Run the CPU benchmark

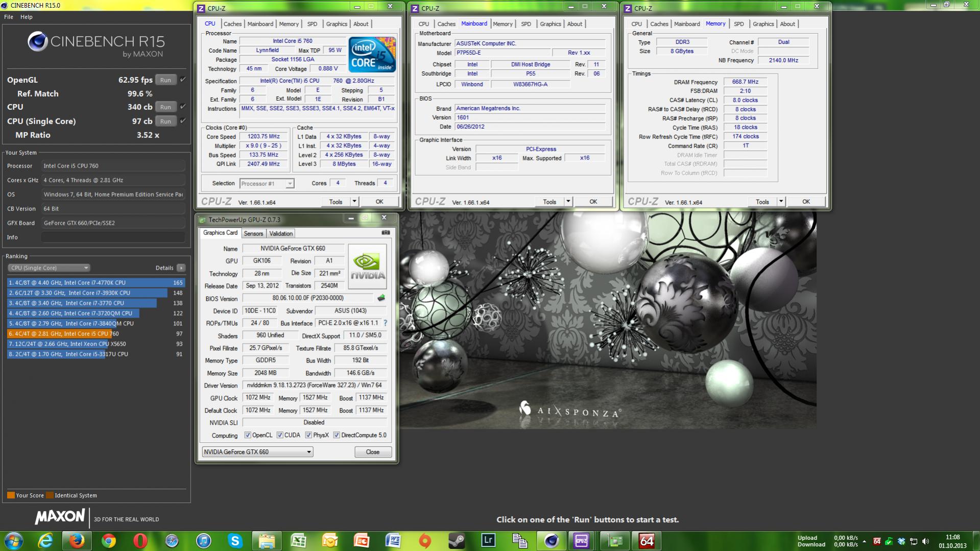pos(165,107)
